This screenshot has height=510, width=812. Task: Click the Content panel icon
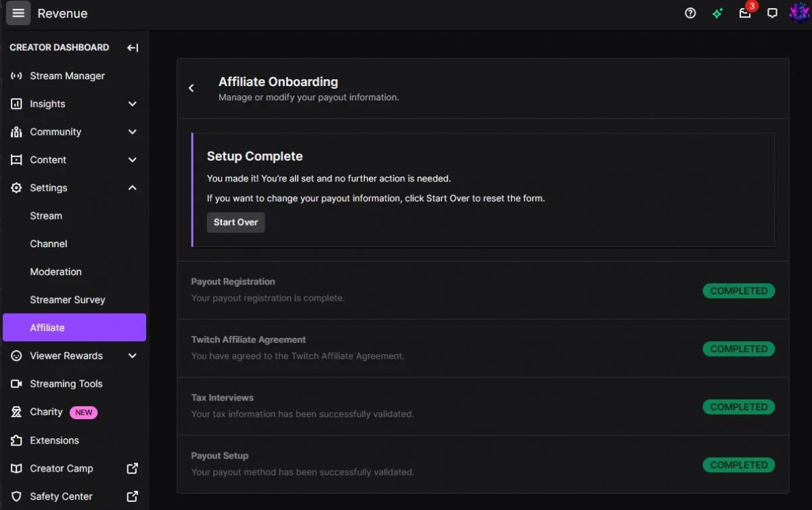click(16, 160)
